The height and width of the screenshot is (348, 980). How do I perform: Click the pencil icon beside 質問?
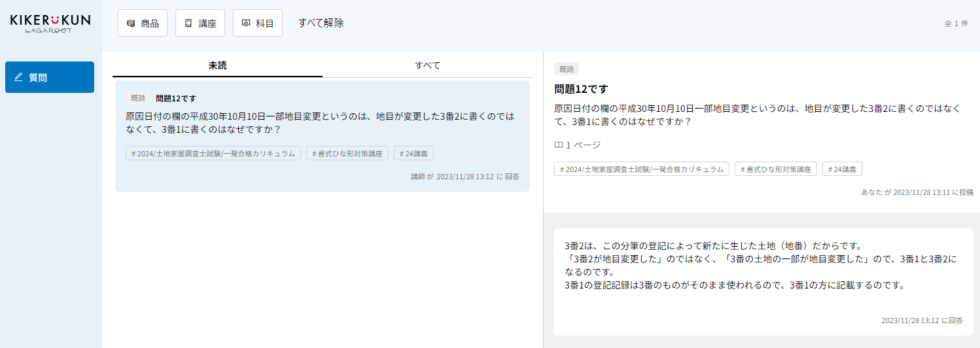18,77
